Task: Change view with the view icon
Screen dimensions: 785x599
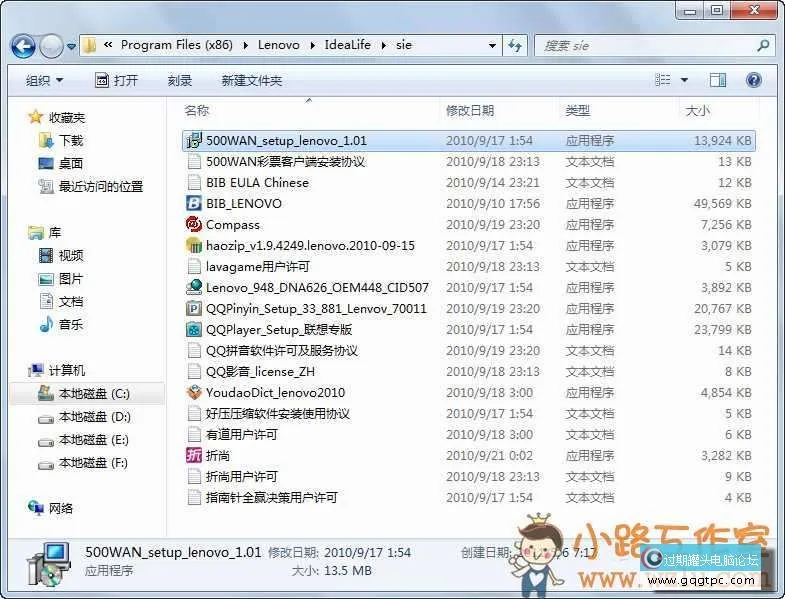Action: coord(662,80)
